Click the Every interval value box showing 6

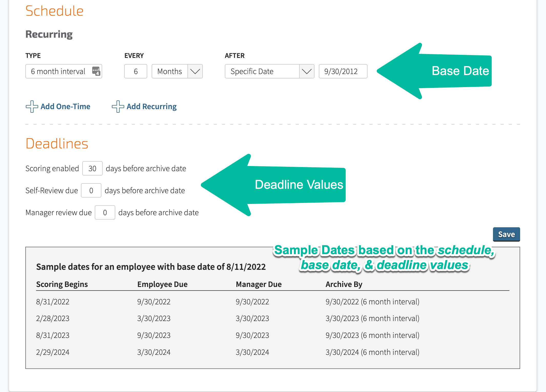135,71
